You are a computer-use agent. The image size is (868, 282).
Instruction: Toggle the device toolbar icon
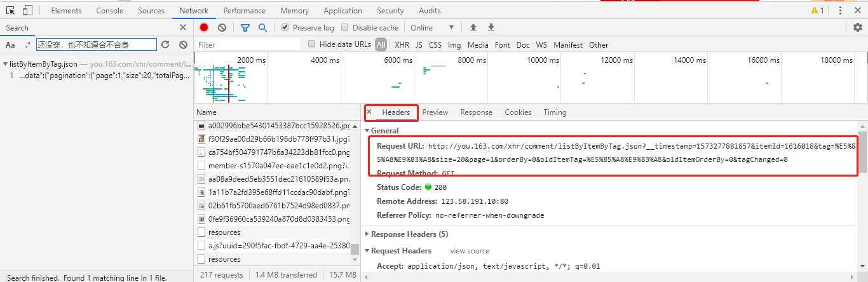(x=27, y=10)
